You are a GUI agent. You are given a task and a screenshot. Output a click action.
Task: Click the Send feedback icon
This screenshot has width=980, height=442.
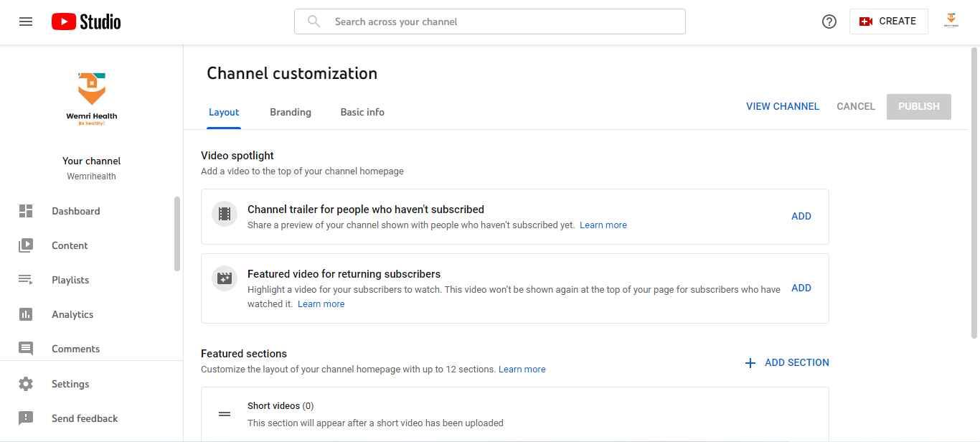click(x=26, y=418)
